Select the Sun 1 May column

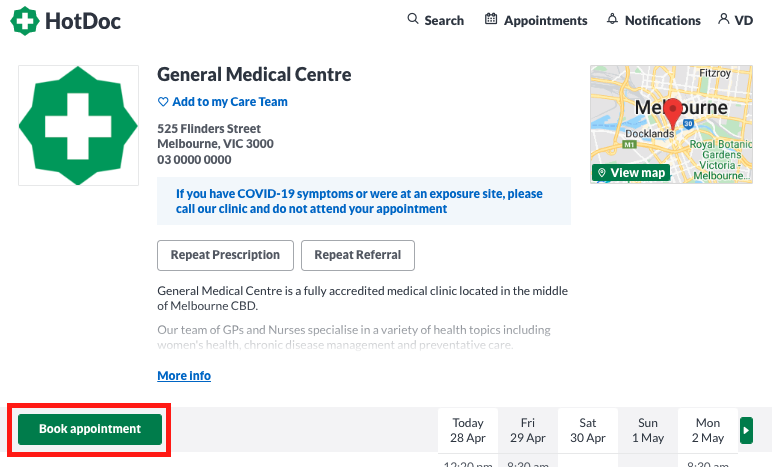click(648, 431)
